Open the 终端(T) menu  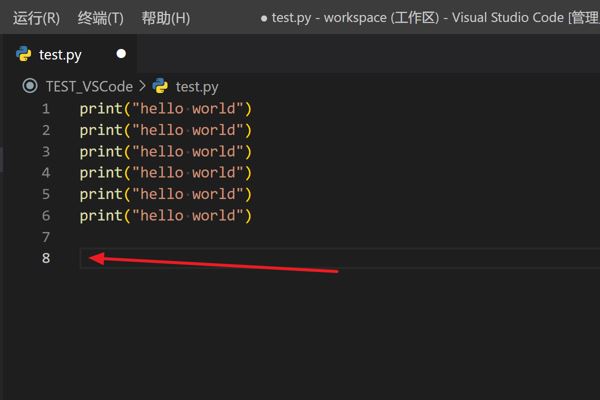tap(101, 18)
